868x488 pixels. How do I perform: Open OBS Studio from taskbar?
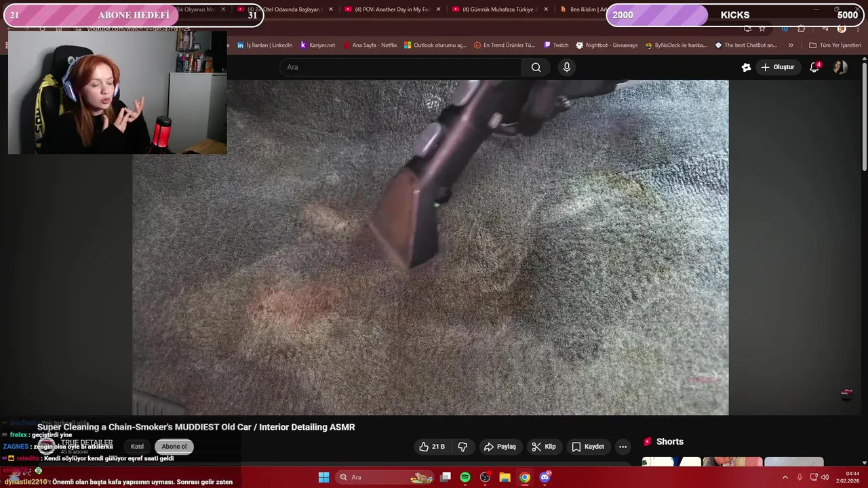pos(485,477)
